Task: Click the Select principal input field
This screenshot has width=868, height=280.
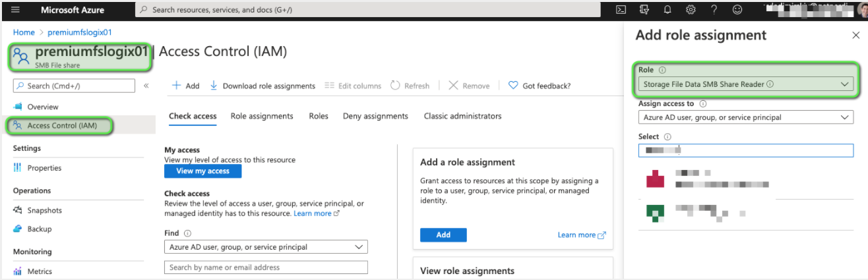Action: tap(746, 150)
